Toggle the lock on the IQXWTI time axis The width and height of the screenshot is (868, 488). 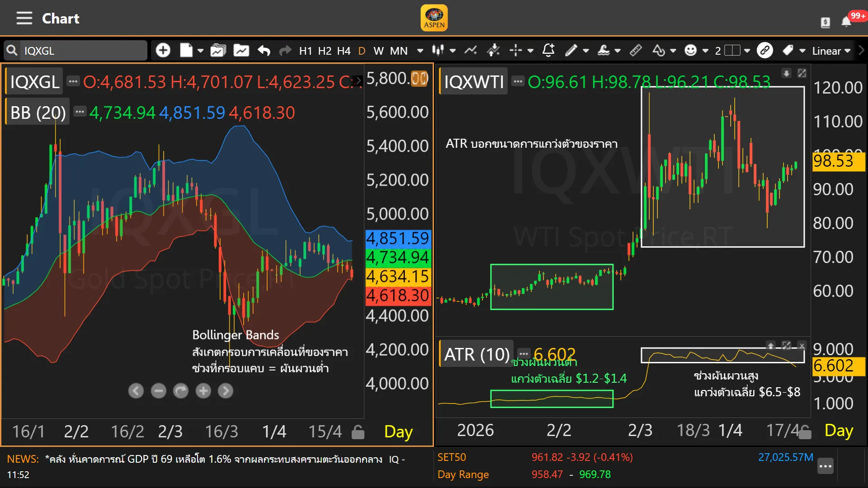pyautogui.click(x=805, y=434)
